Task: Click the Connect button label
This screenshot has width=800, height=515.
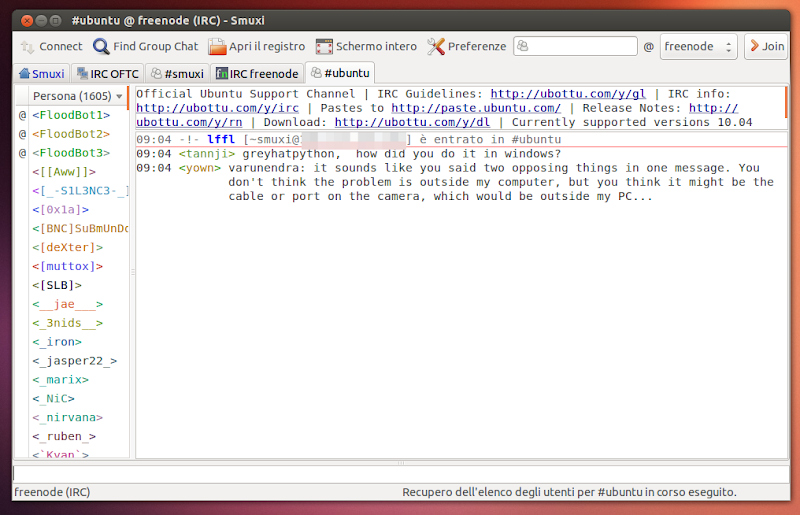Action: point(61,46)
